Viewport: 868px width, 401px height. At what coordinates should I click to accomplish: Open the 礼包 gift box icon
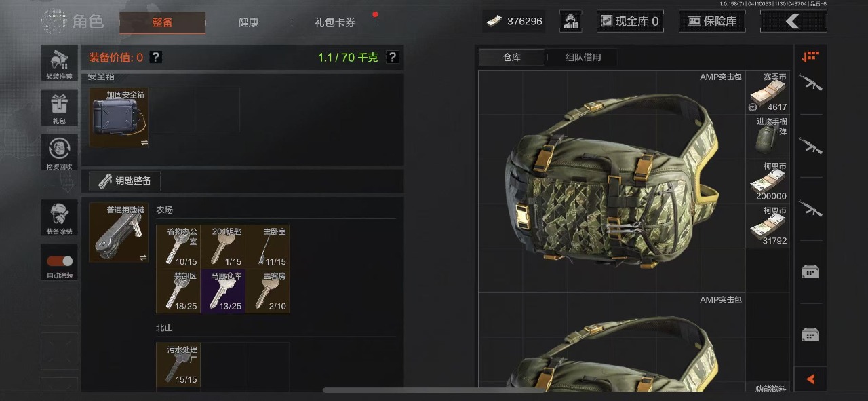pyautogui.click(x=59, y=108)
